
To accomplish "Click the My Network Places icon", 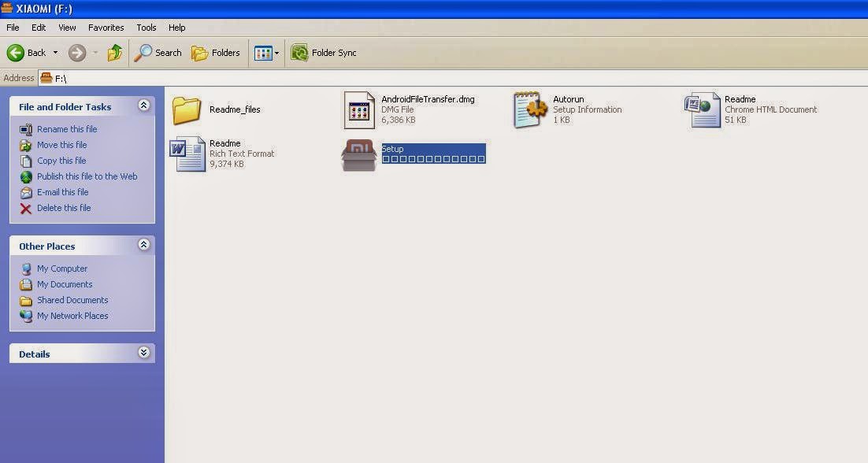I will coord(26,316).
